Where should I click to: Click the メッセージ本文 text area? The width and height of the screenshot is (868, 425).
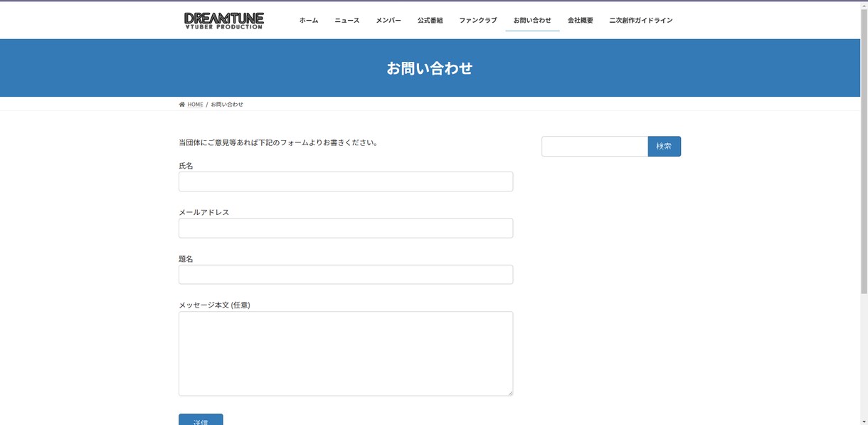[x=346, y=354]
